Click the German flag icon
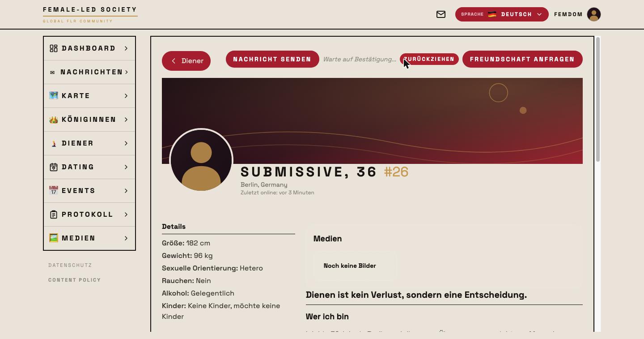644x339 pixels. tap(492, 14)
